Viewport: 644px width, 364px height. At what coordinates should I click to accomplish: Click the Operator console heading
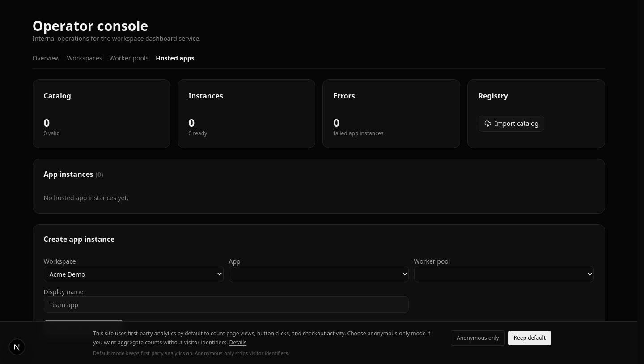90,26
